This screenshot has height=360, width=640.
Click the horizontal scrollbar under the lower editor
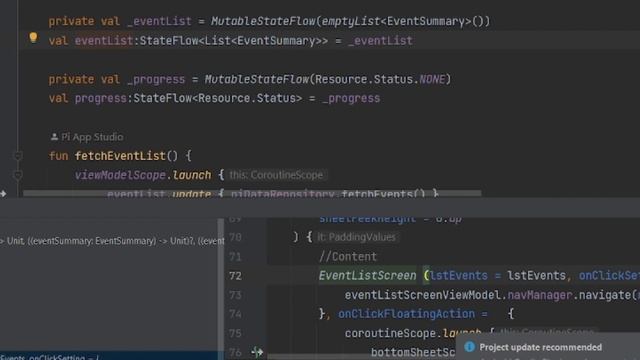tap(361, 357)
